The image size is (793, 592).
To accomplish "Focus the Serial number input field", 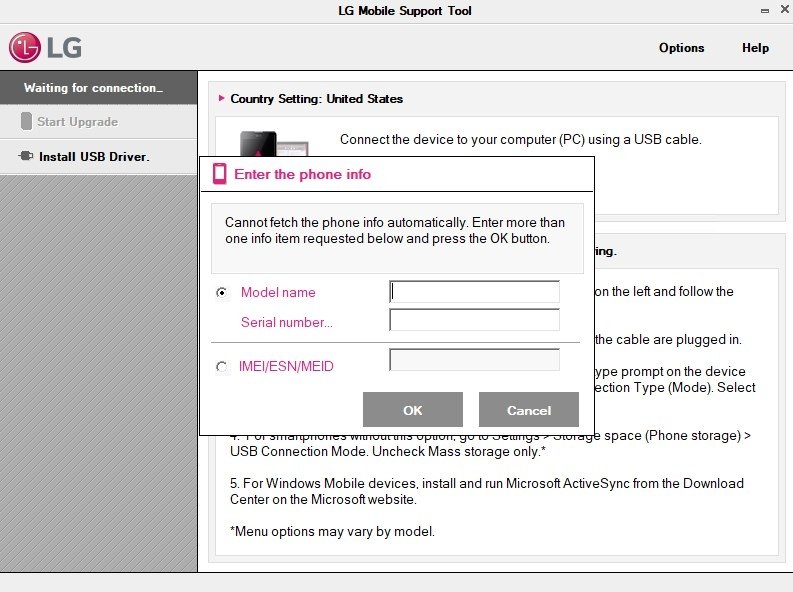I will click(474, 320).
